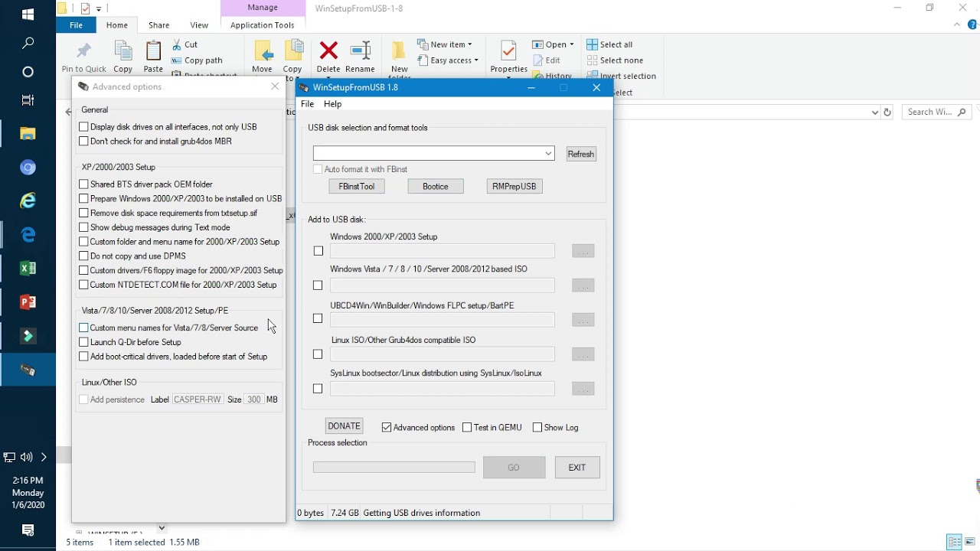This screenshot has width=980, height=551.
Task: Switch to Explorer Home tab
Action: point(117,24)
